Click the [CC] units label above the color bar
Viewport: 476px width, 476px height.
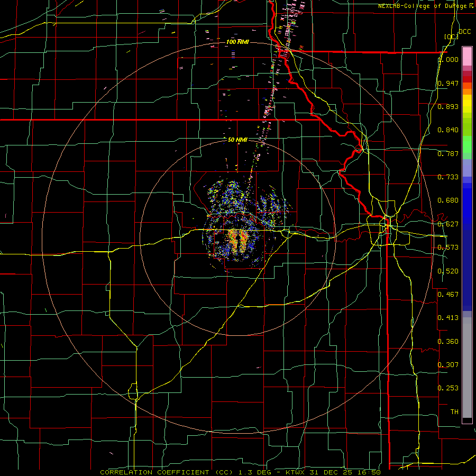coord(451,36)
